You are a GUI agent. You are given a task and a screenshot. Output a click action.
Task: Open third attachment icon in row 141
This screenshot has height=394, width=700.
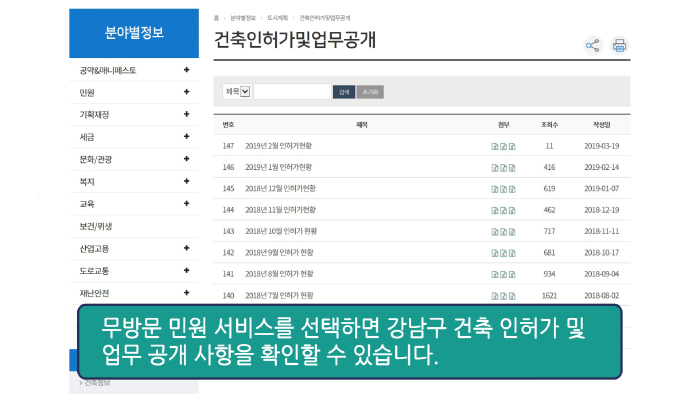[x=512, y=274]
